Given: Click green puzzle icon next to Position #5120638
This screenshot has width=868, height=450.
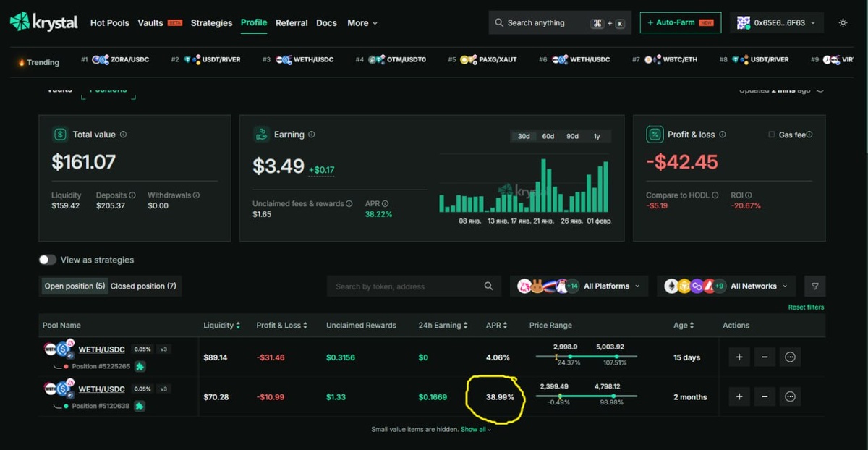Looking at the screenshot, I should (140, 407).
